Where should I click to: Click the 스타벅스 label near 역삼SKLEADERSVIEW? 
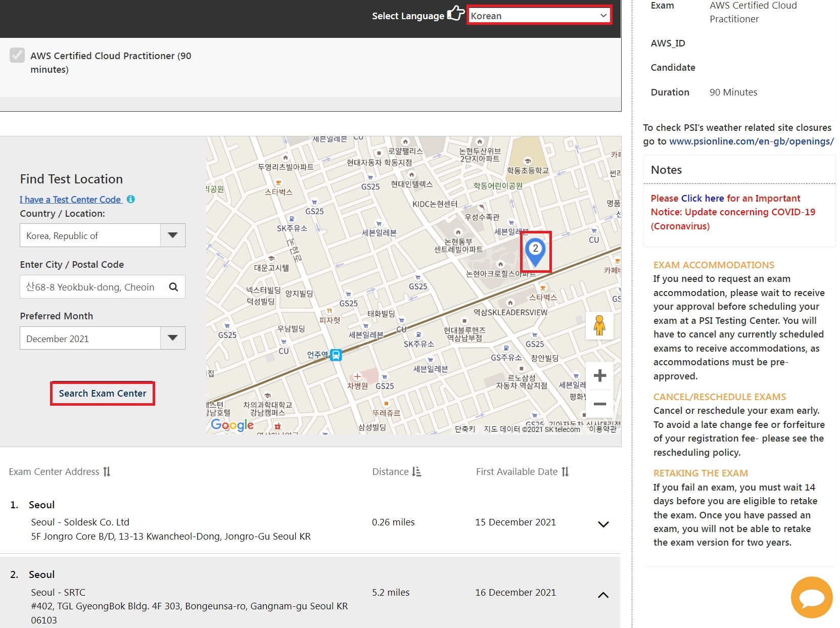(x=543, y=298)
